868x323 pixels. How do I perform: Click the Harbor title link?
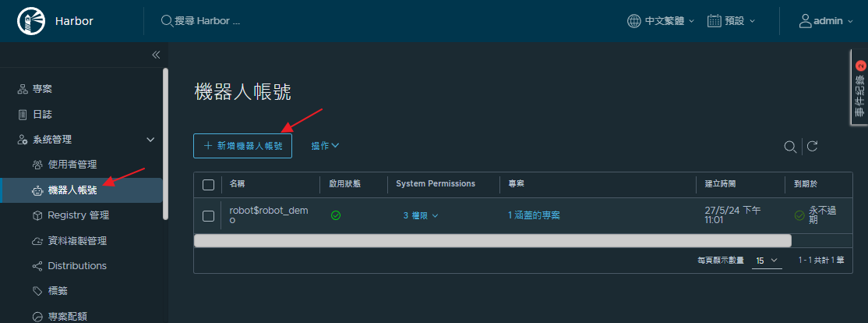click(74, 22)
